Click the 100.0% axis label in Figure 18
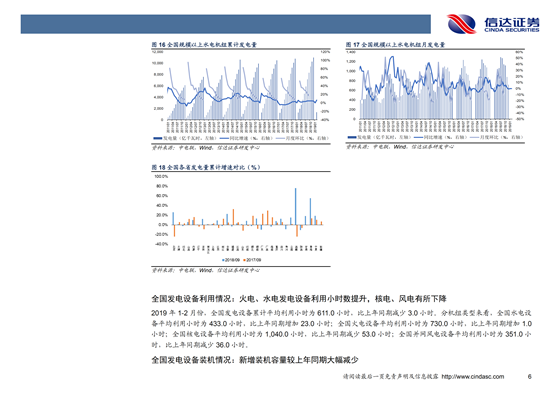 [161, 176]
